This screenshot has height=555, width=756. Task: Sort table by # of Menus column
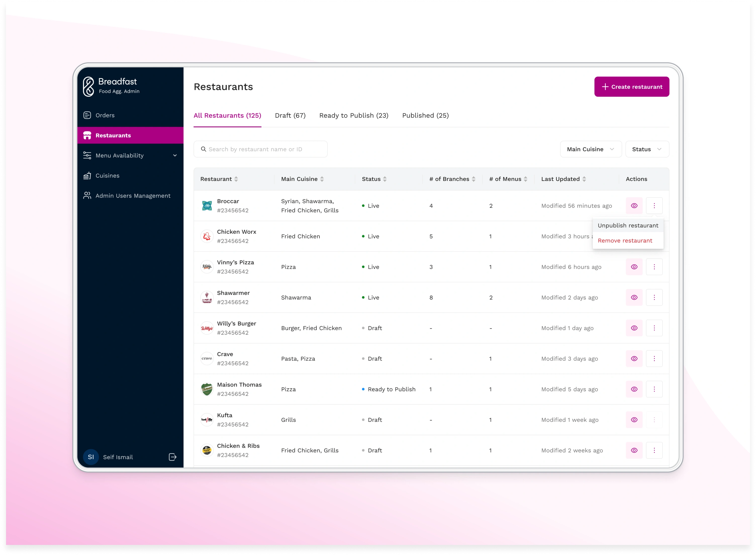click(526, 179)
